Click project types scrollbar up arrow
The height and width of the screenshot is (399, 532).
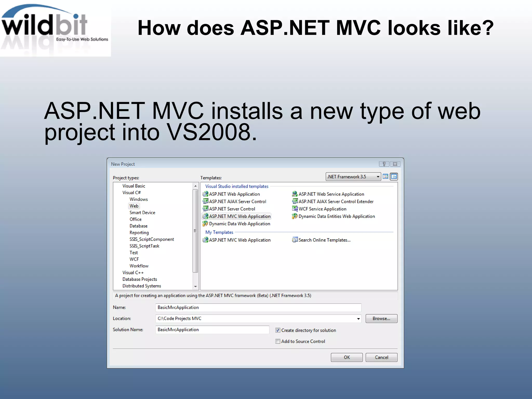pyautogui.click(x=196, y=186)
